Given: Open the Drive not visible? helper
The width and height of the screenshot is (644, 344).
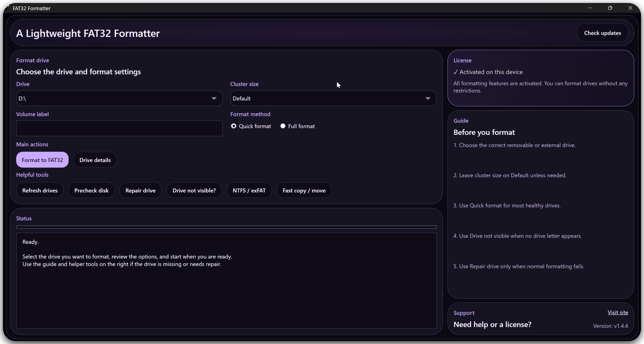Looking at the screenshot, I should (194, 190).
